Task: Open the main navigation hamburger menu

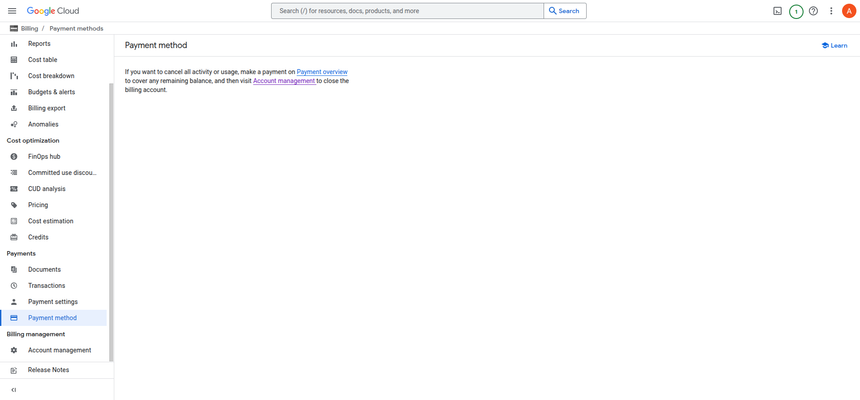Action: coord(12,11)
